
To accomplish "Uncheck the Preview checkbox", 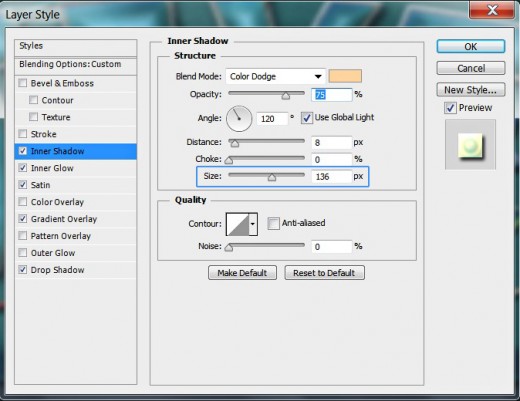I will 450,108.
